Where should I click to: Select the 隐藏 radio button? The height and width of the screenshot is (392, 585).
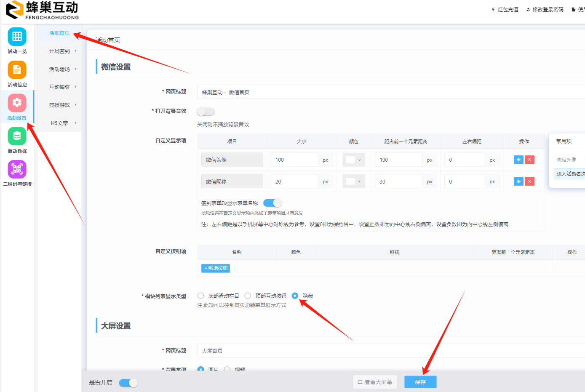[295, 296]
